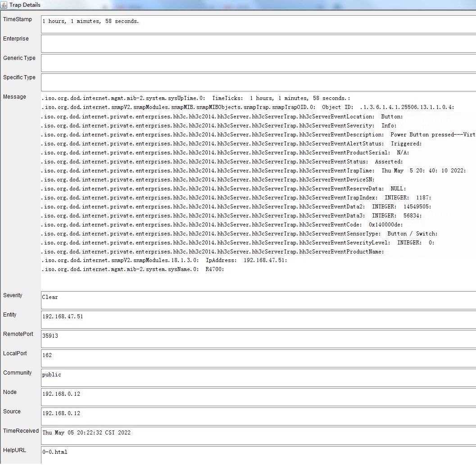Click the hh3cServerEventAlertStatus Triggered line

tap(231, 144)
